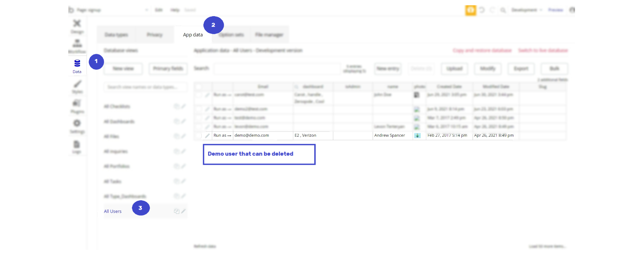Open the Development version dropdown
Image resolution: width=644 pixels, height=253 pixels.
click(527, 10)
